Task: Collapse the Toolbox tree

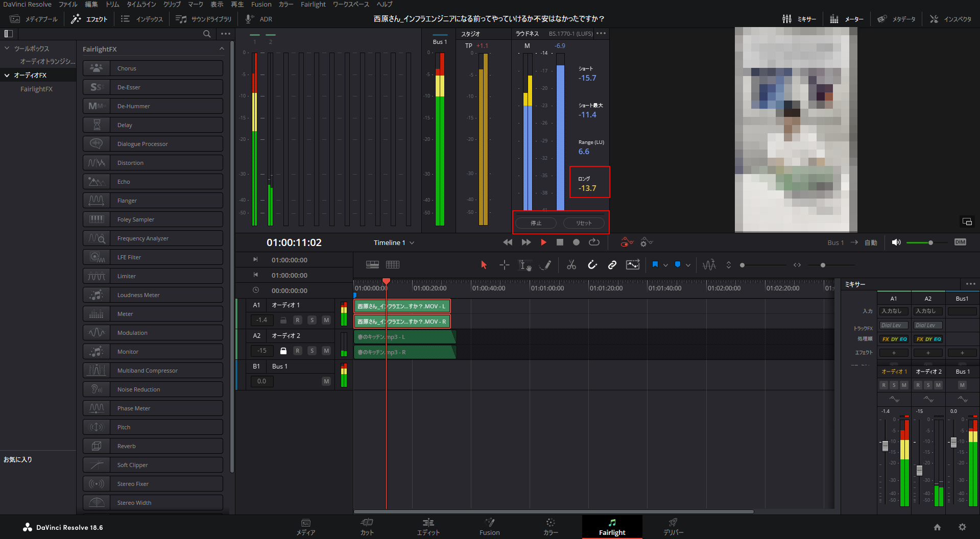Action: coord(7,48)
